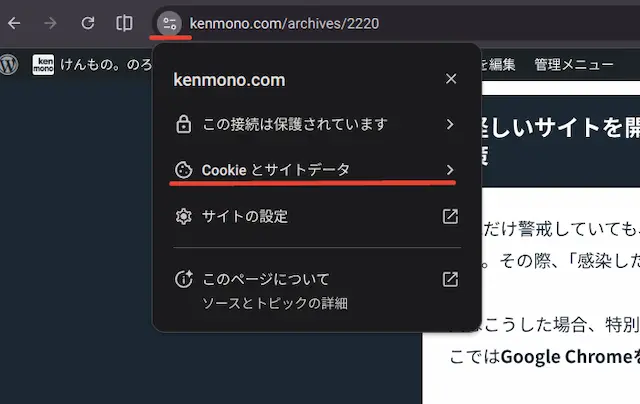Click the info sparkle icon 'このページについて'
The width and height of the screenshot is (640, 404).
(184, 279)
